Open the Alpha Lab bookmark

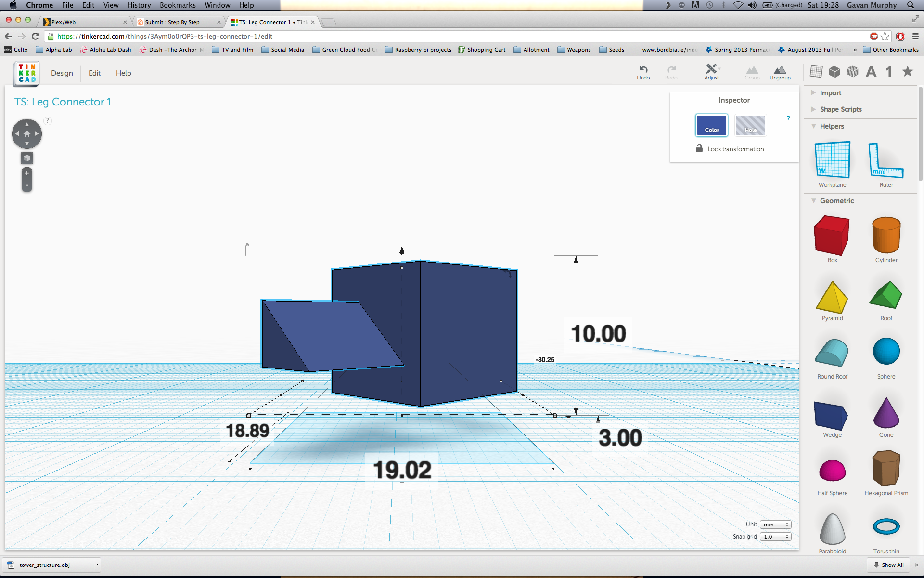point(54,50)
